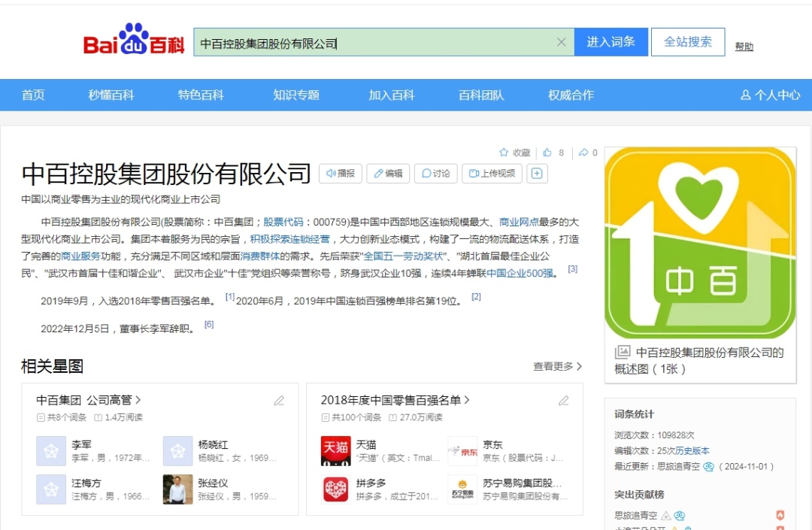812x530 pixels.
Task: Click the 进入词条 button
Action: 611,42
